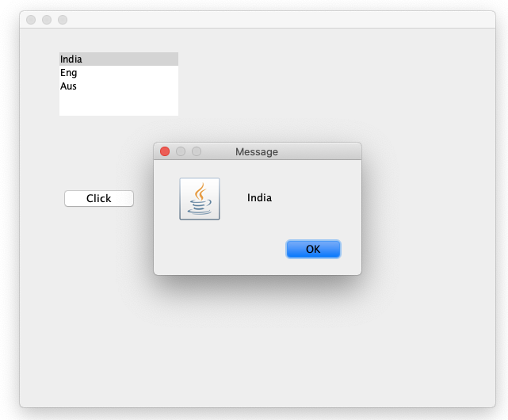Click the Message title text
Viewport: 508px width, 420px height.
coord(257,151)
